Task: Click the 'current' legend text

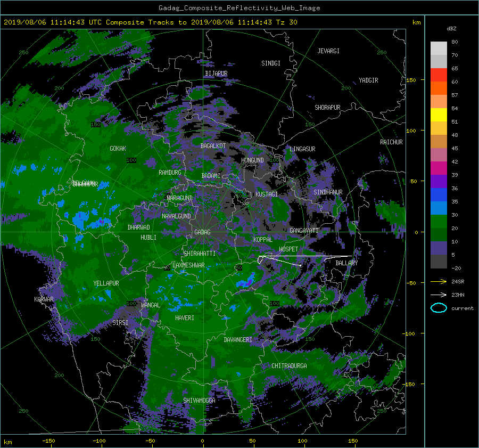Action: [x=462, y=308]
